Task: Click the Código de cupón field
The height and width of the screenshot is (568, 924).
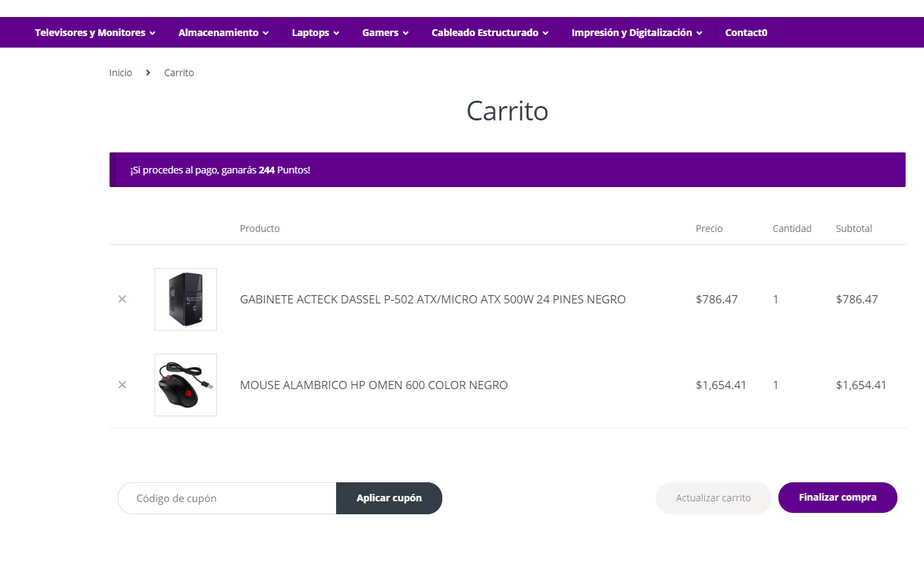Action: click(227, 499)
